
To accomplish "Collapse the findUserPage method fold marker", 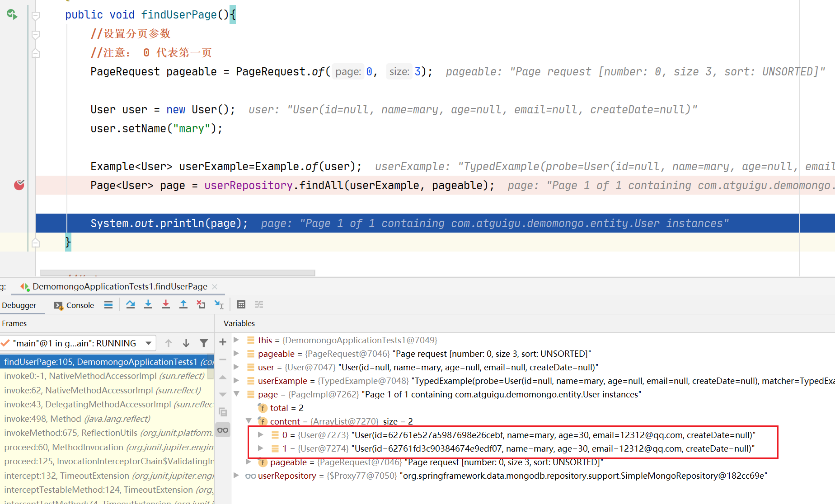I will tap(36, 15).
